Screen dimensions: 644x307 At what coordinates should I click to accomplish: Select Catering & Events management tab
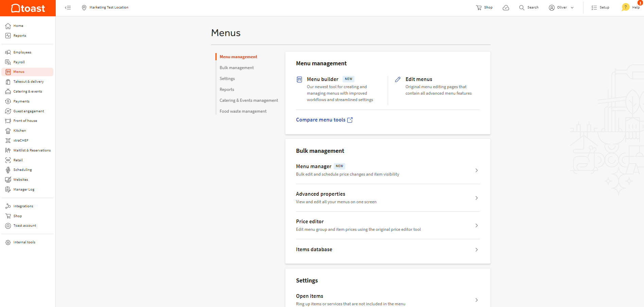(249, 100)
